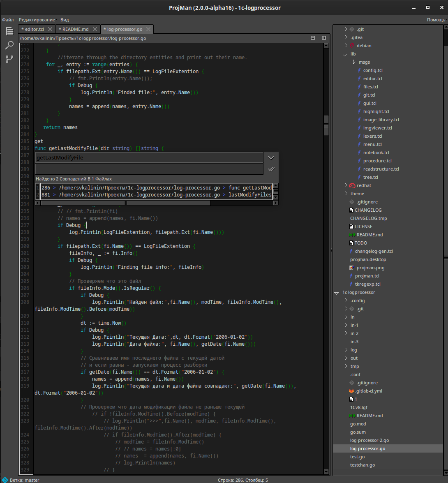Click the search results horizontal scrollbar

point(126,203)
